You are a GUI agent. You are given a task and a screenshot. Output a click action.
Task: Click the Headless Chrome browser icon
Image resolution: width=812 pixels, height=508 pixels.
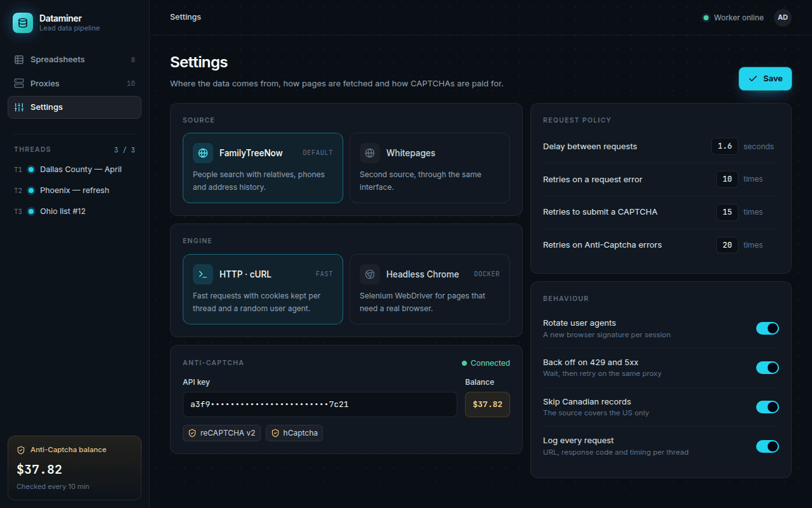pyautogui.click(x=370, y=274)
